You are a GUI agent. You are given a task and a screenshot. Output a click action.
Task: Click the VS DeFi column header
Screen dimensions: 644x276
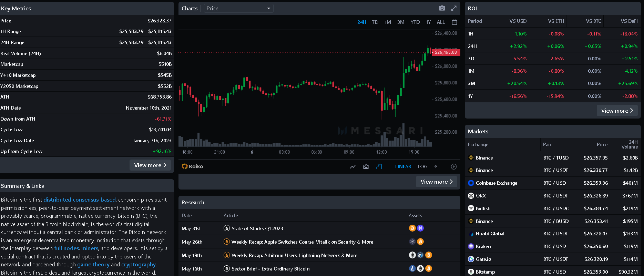(x=629, y=21)
